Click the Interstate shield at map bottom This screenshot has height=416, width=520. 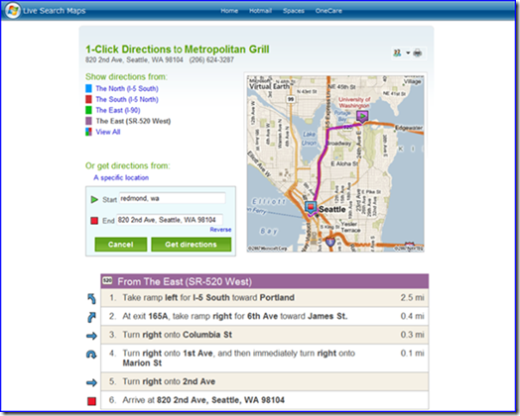[330, 242]
